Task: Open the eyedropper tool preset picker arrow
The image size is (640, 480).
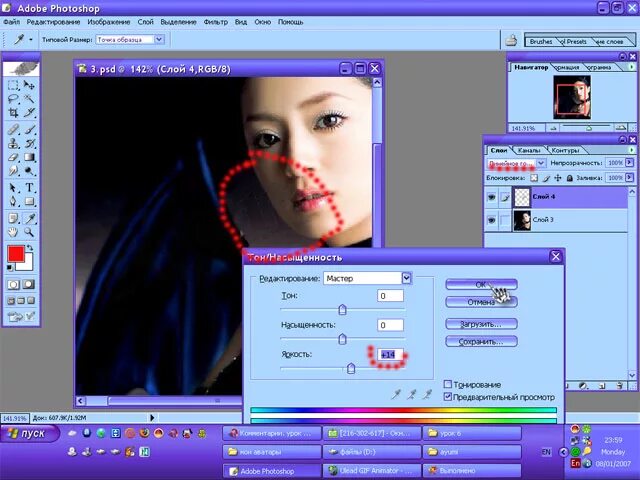Action: tap(31, 40)
